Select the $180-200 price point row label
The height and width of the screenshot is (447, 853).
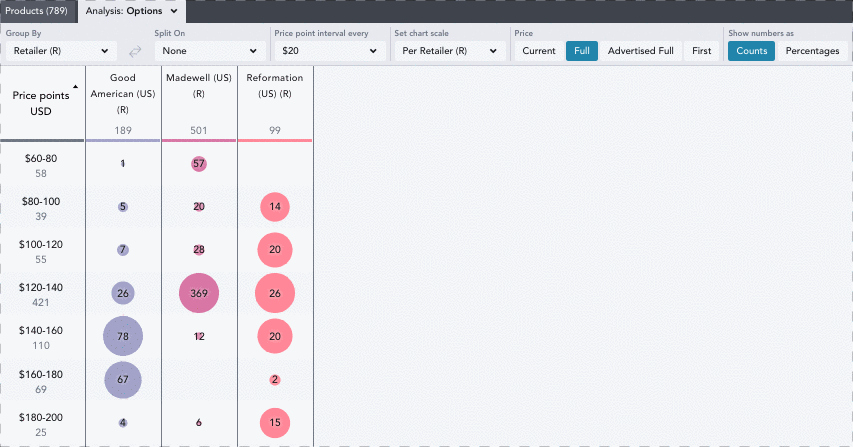(x=41, y=417)
